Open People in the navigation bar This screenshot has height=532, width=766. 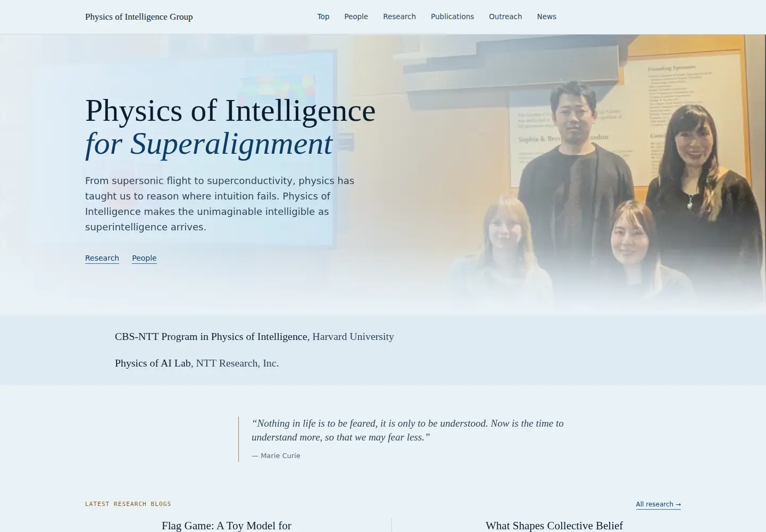[356, 17]
